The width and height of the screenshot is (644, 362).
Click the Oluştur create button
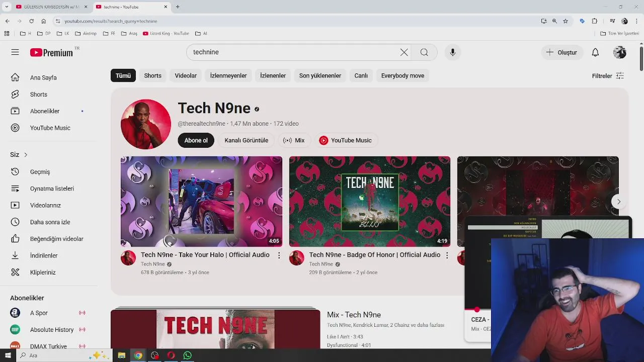[562, 52]
